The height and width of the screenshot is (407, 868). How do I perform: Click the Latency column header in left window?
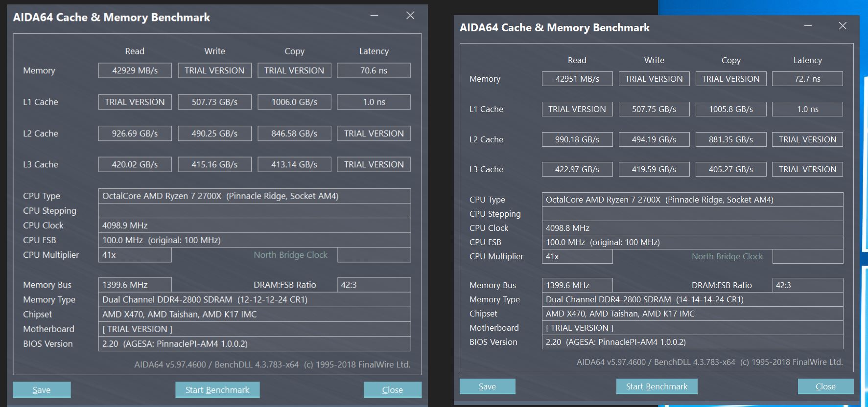(374, 51)
